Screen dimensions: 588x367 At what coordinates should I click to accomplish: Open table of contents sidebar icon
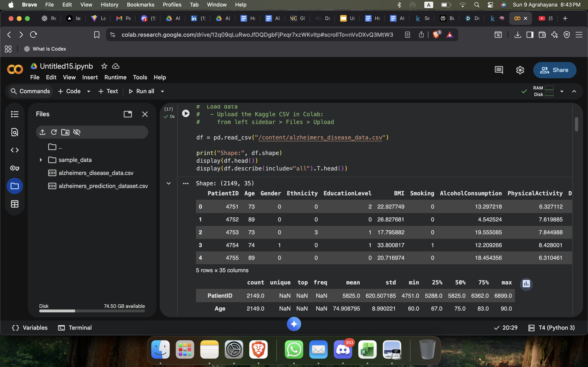pyautogui.click(x=14, y=114)
